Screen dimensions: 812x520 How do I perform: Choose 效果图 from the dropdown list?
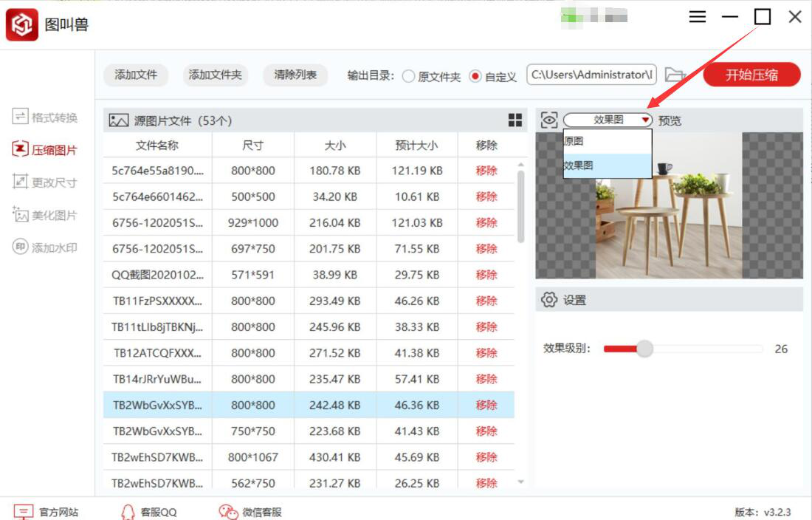pos(608,165)
